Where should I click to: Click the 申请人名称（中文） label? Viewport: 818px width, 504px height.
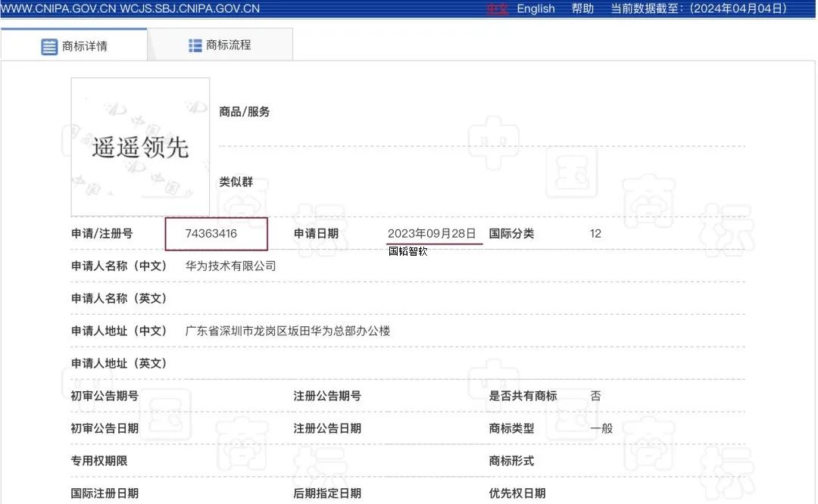click(119, 266)
